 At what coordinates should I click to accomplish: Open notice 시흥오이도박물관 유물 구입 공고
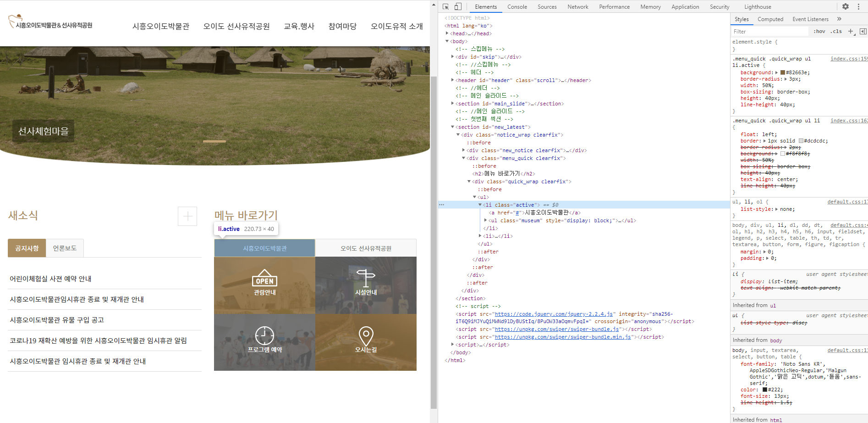tap(57, 320)
